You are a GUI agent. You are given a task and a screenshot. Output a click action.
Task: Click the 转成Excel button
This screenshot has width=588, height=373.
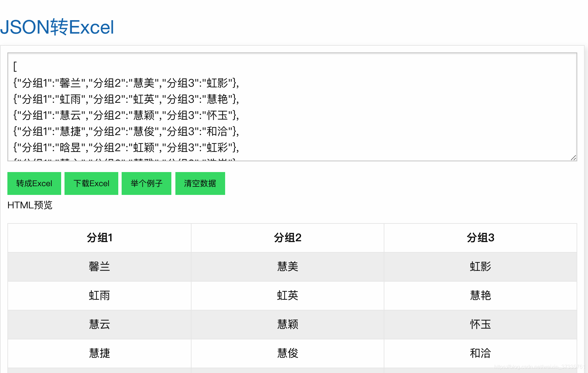(34, 183)
